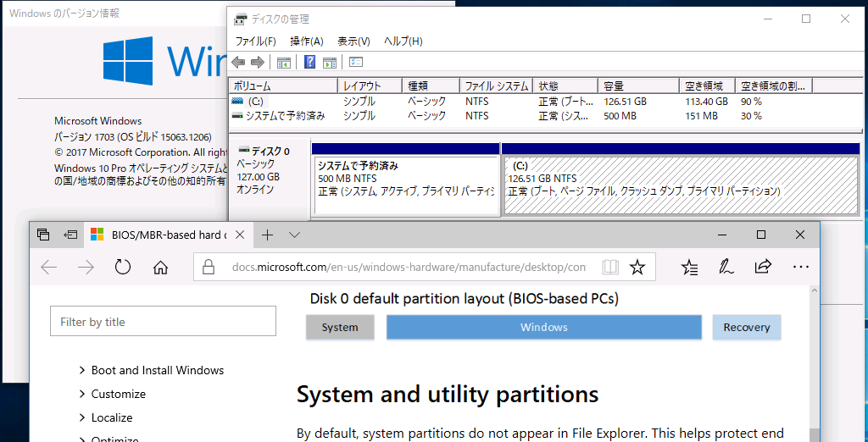The width and height of the screenshot is (868, 442).
Task: Click Windows block in partition layout diagram
Action: point(543,327)
